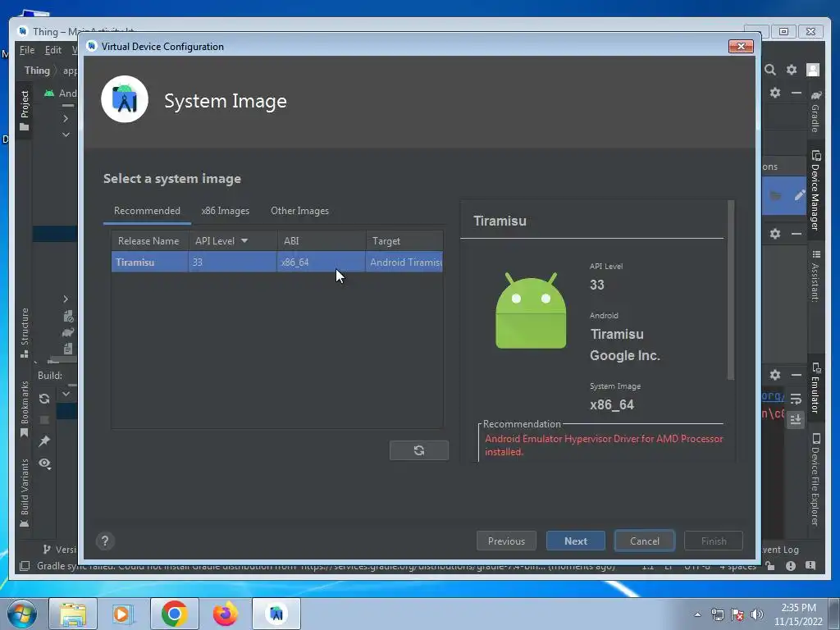Image resolution: width=840 pixels, height=630 pixels.
Task: Expand the Android project view dropdown
Action: click(x=59, y=94)
